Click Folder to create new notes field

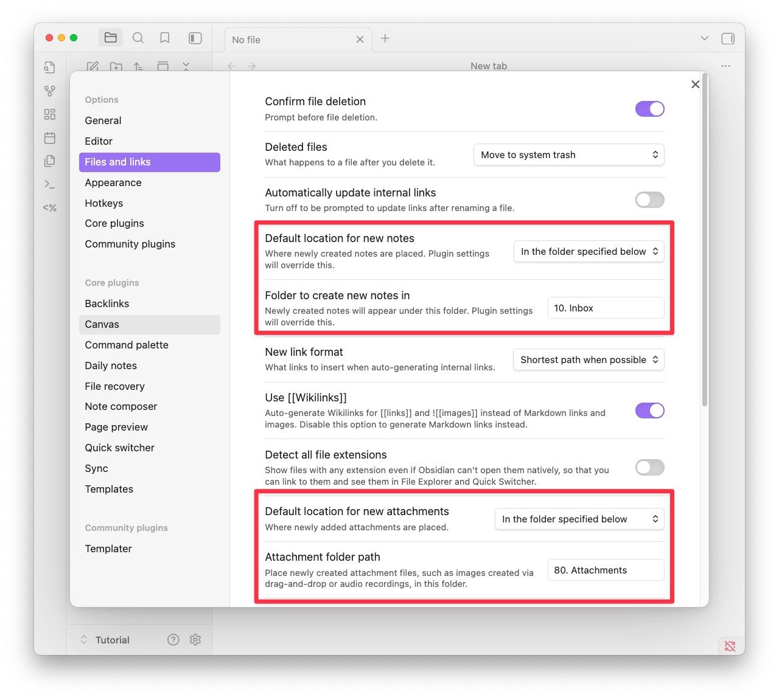click(606, 308)
